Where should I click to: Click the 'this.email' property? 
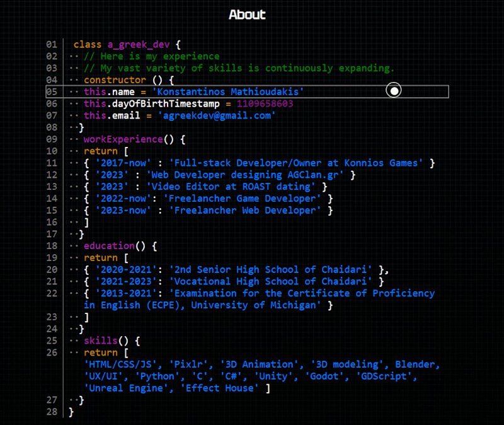(x=112, y=115)
